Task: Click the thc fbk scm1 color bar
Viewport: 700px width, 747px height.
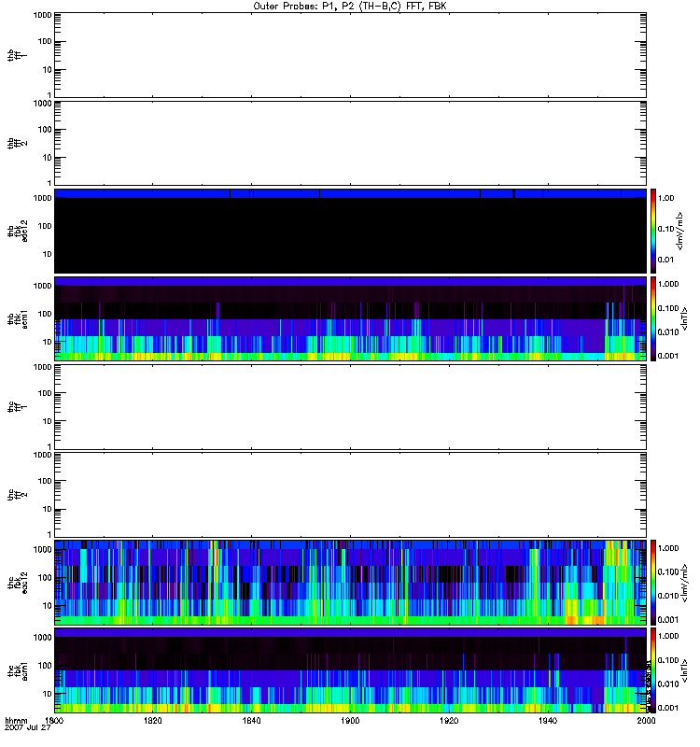Action: [x=654, y=669]
